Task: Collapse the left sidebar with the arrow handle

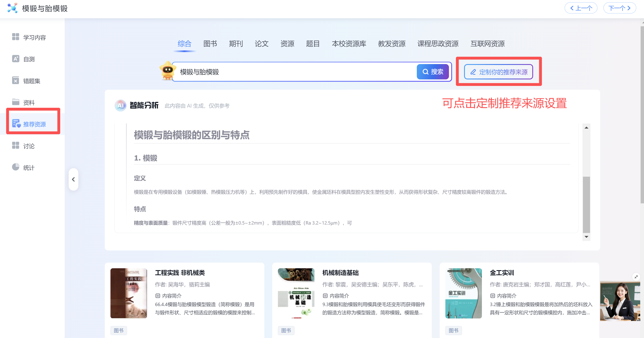Action: 73,179
